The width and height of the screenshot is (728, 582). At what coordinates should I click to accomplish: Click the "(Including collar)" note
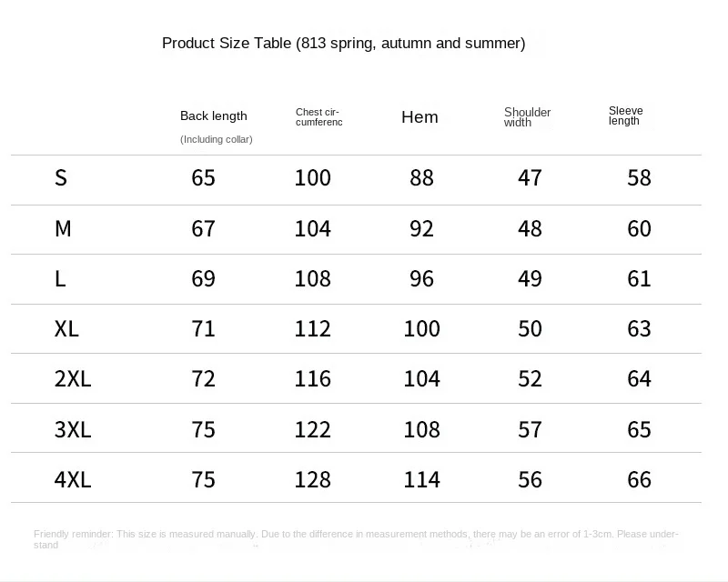coord(216,139)
